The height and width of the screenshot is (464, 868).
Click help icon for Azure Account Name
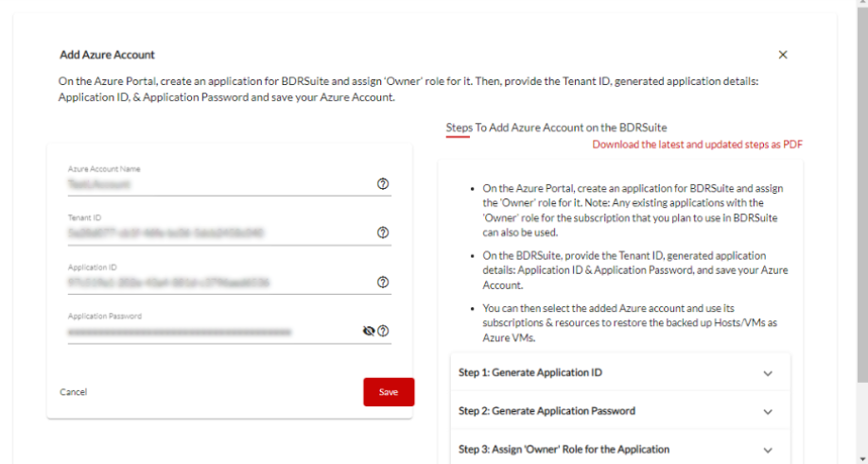383,183
